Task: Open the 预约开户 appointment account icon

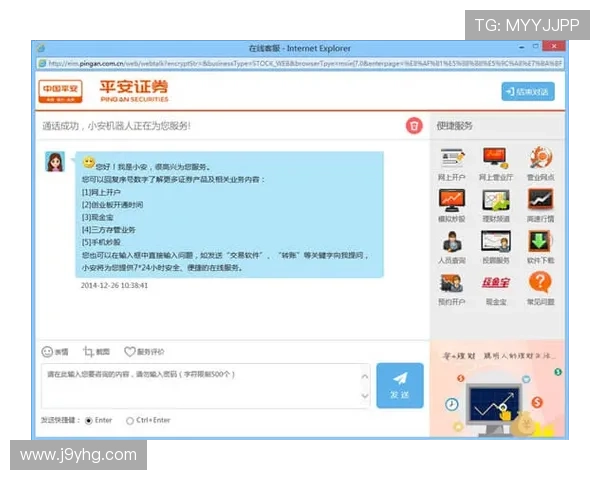Action: (x=452, y=283)
